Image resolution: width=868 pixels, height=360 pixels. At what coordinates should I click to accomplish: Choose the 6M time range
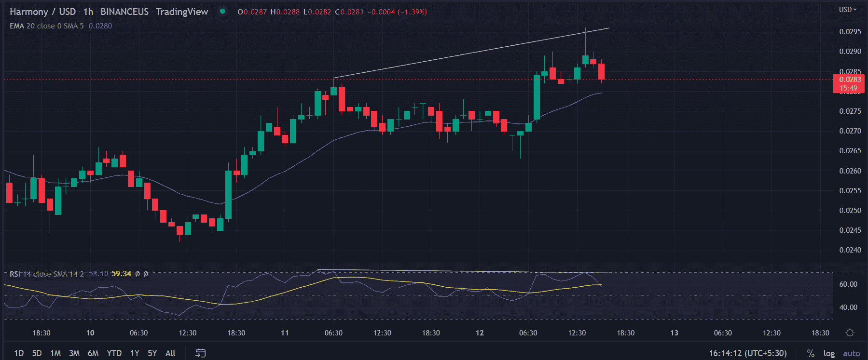pos(93,353)
